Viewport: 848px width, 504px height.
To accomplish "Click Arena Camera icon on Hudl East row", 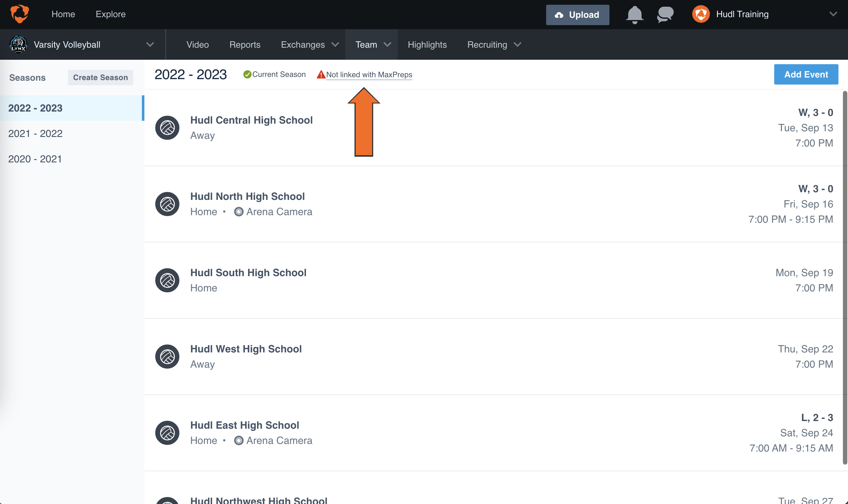I will point(239,440).
